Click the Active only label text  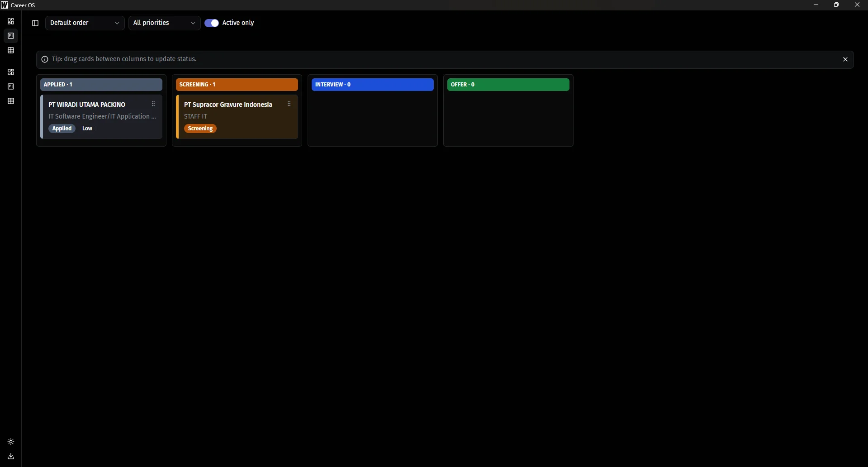click(x=238, y=23)
